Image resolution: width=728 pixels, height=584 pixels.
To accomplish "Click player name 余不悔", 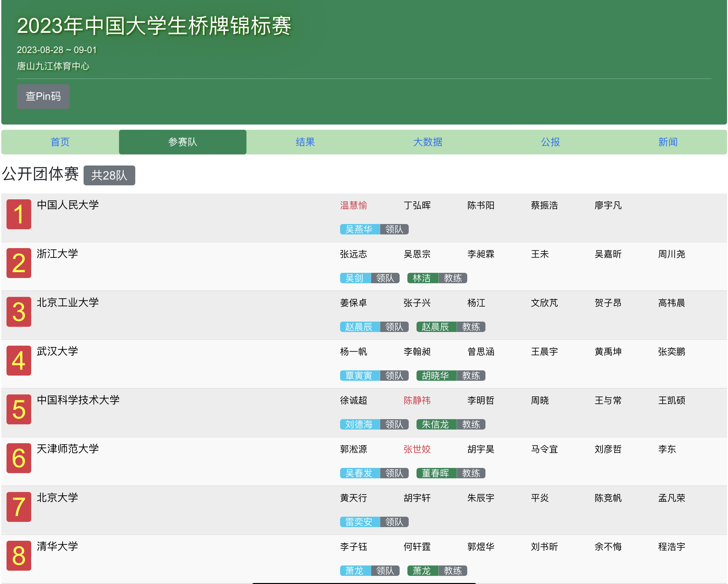I will click(x=608, y=547).
